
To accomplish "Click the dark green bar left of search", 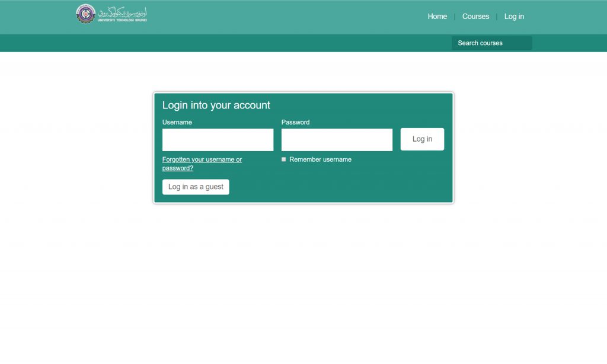I will point(237,43).
